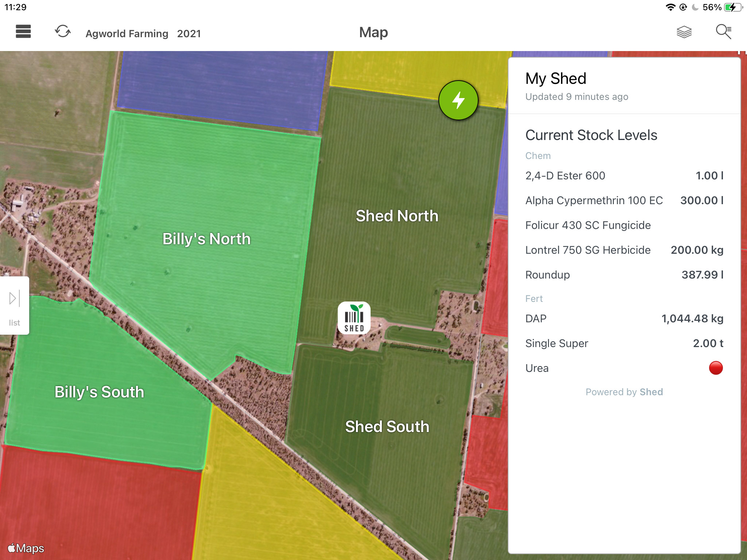Open Lontrel 750 SG Herbicide row

point(624,250)
